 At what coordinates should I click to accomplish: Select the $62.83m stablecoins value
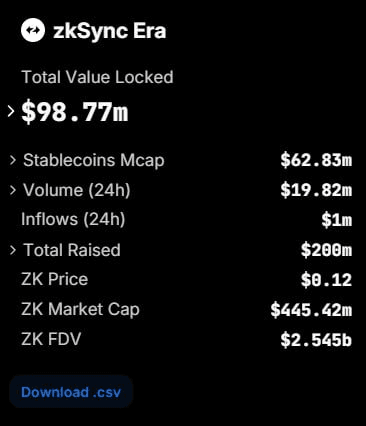(x=316, y=160)
